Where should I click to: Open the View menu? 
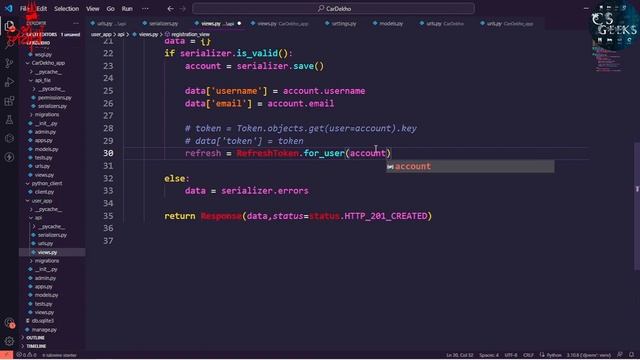point(93,8)
